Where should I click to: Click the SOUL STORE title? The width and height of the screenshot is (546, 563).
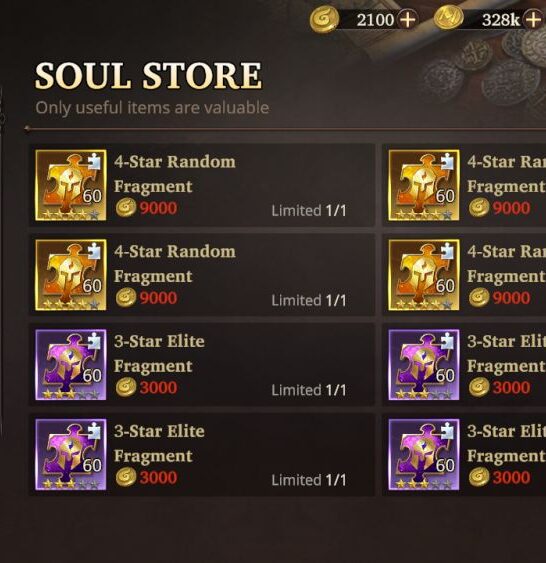click(148, 76)
